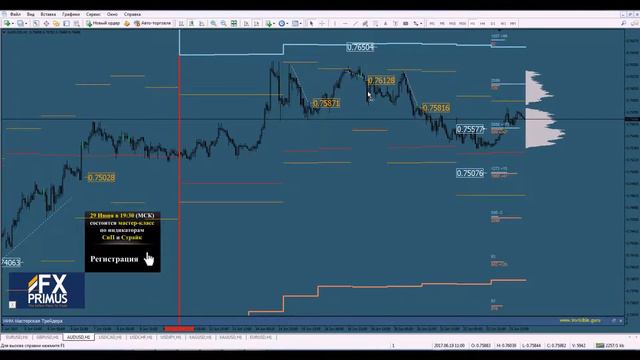Switch to the USDCAD,H1 chart tab
Image resolution: width=640 pixels, height=360 pixels.
click(110, 337)
